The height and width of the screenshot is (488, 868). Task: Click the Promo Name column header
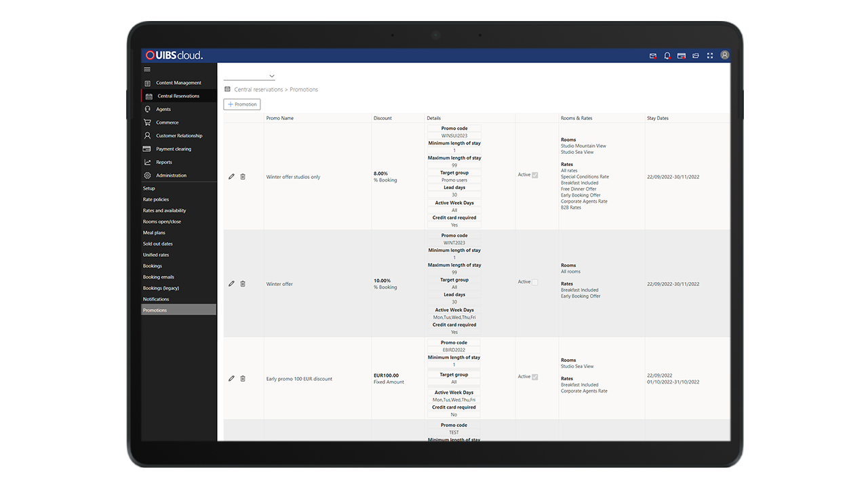click(280, 118)
